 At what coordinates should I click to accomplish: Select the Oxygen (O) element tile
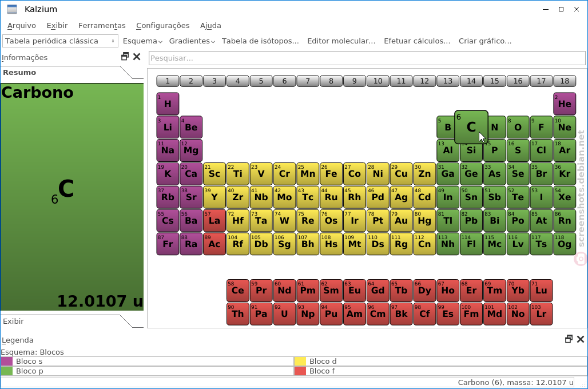click(x=518, y=127)
